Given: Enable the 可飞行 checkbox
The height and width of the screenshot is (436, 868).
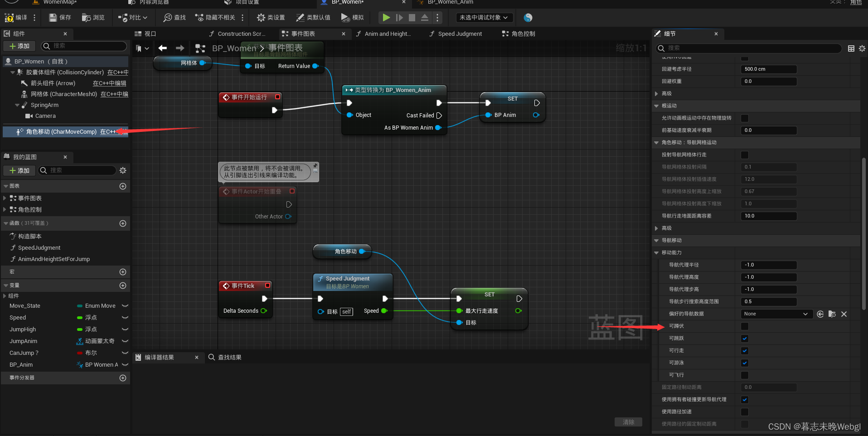Looking at the screenshot, I should (x=745, y=375).
